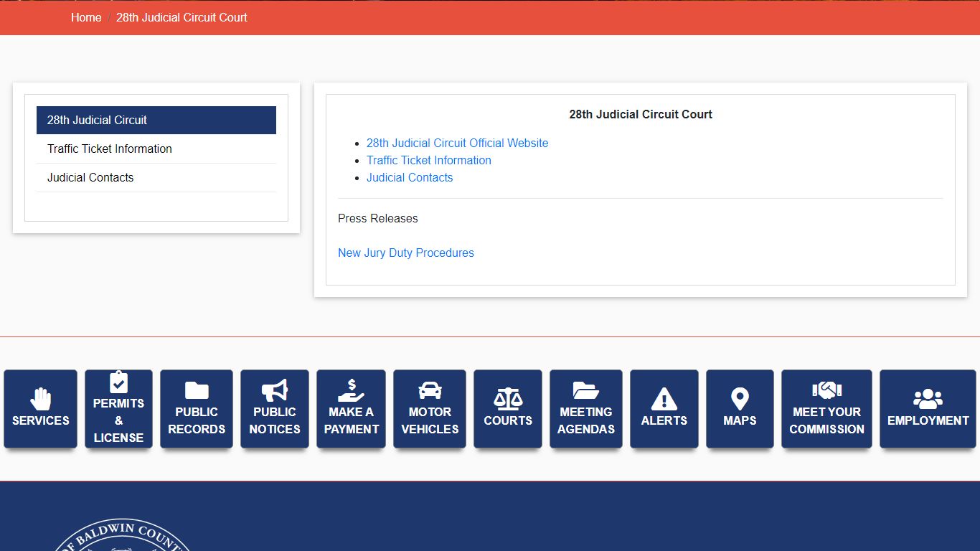Follow the 28th Judicial Circuit Official Website link
The width and height of the screenshot is (980, 551).
(x=457, y=143)
